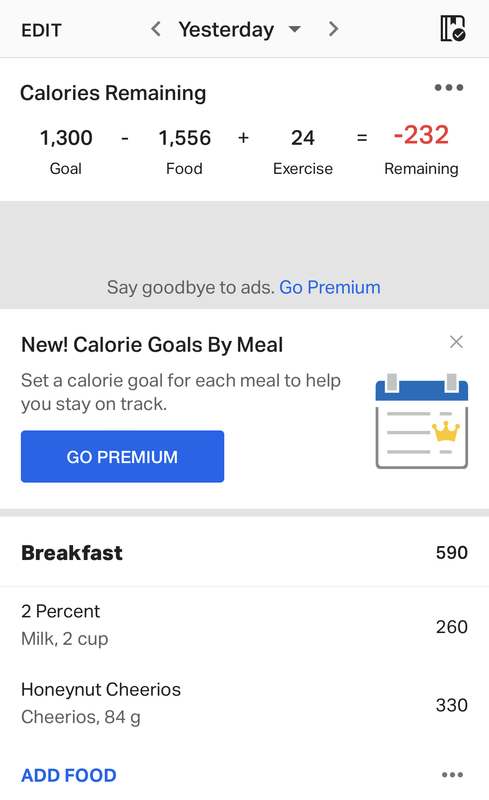This screenshot has width=489, height=800.
Task: Open Breakfast more options dots
Action: click(452, 775)
